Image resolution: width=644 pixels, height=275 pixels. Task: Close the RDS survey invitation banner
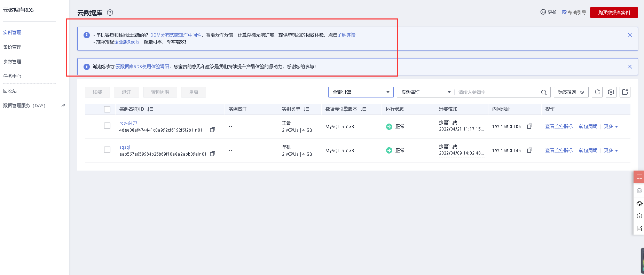(x=630, y=66)
